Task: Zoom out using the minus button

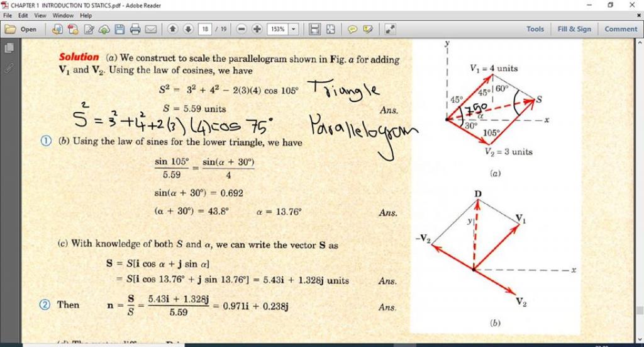Action: pyautogui.click(x=242, y=29)
